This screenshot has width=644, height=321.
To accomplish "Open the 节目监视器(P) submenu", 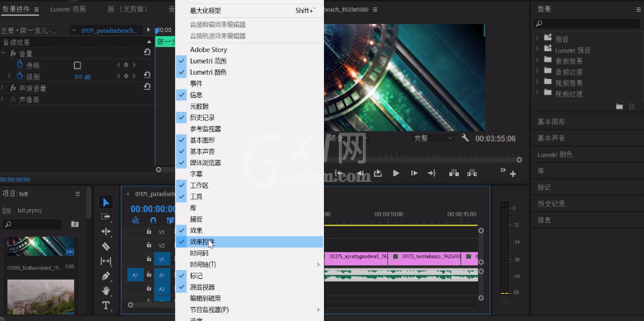I will pyautogui.click(x=250, y=309).
